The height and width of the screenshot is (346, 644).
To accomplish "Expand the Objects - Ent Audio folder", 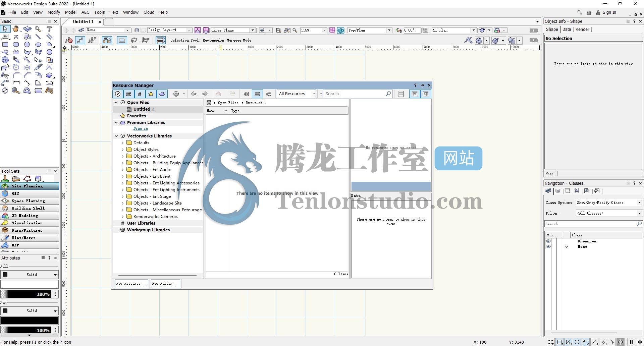I will click(x=122, y=170).
